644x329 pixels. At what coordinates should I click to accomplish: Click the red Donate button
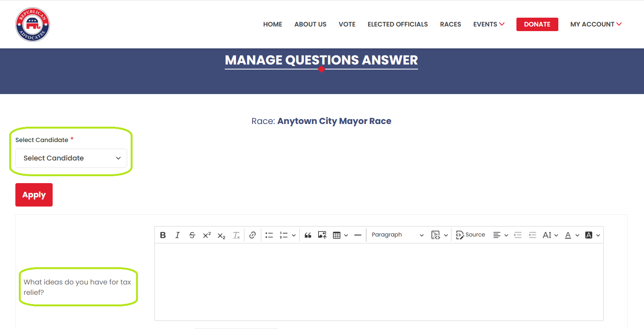[537, 24]
